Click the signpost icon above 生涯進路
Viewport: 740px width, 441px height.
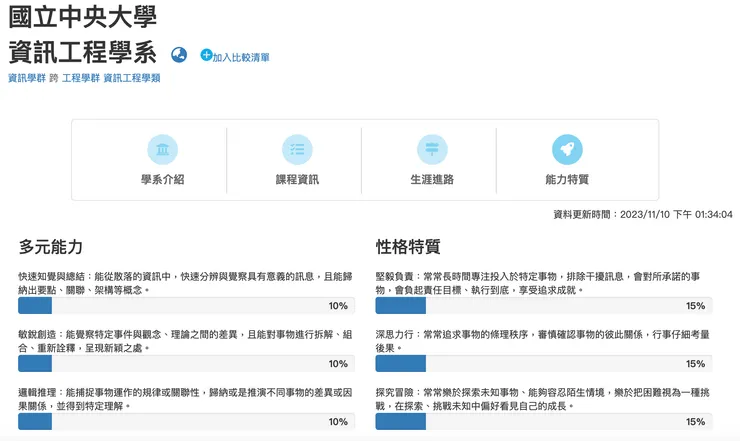click(x=432, y=150)
